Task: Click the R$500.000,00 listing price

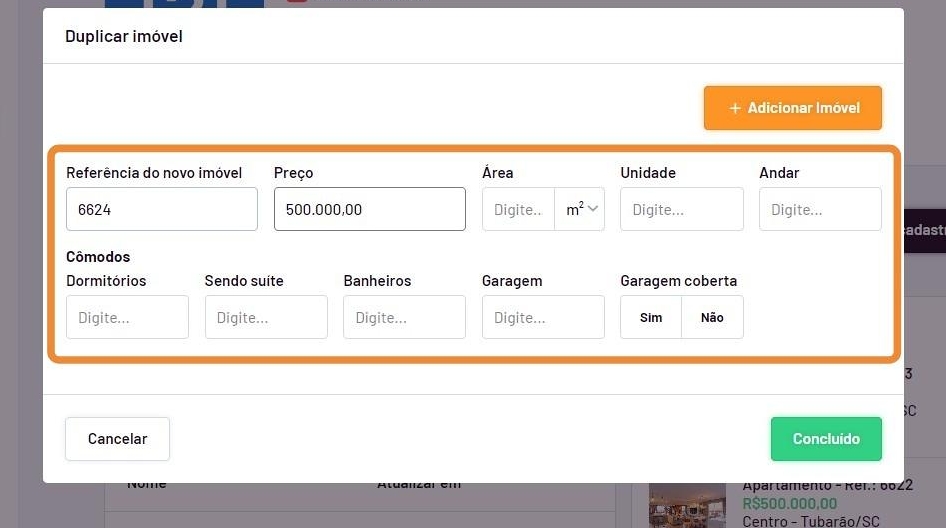Action: click(789, 503)
